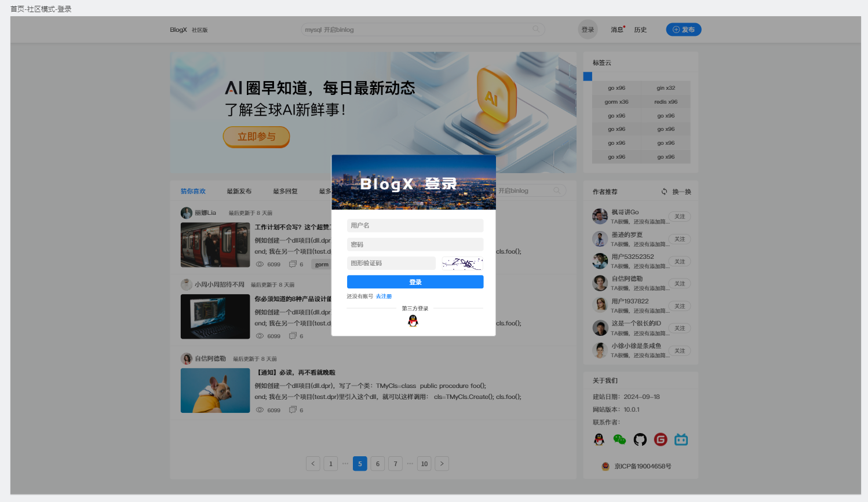This screenshot has height=502, width=868.
Task: Select the 猜你喜欢 tab
Action: (193, 191)
